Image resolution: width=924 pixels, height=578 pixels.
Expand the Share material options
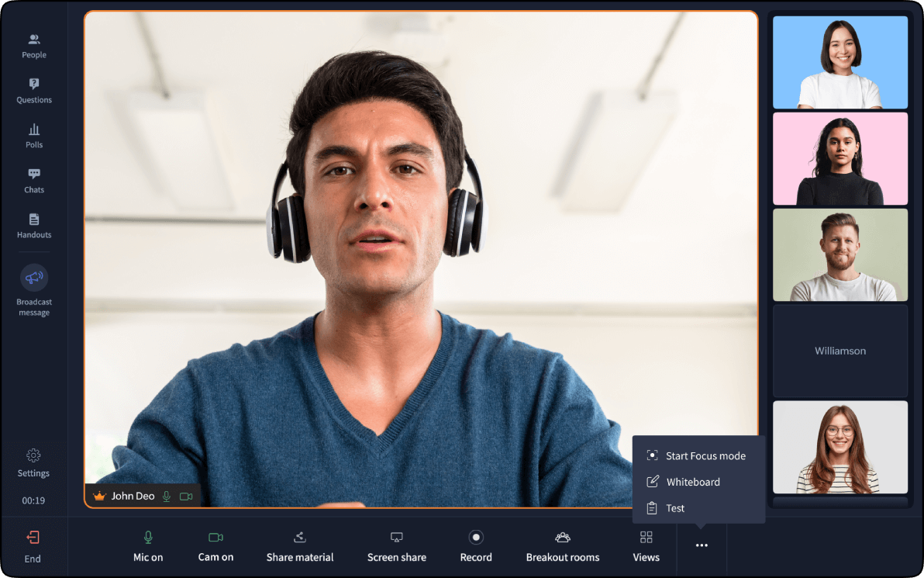pyautogui.click(x=300, y=545)
